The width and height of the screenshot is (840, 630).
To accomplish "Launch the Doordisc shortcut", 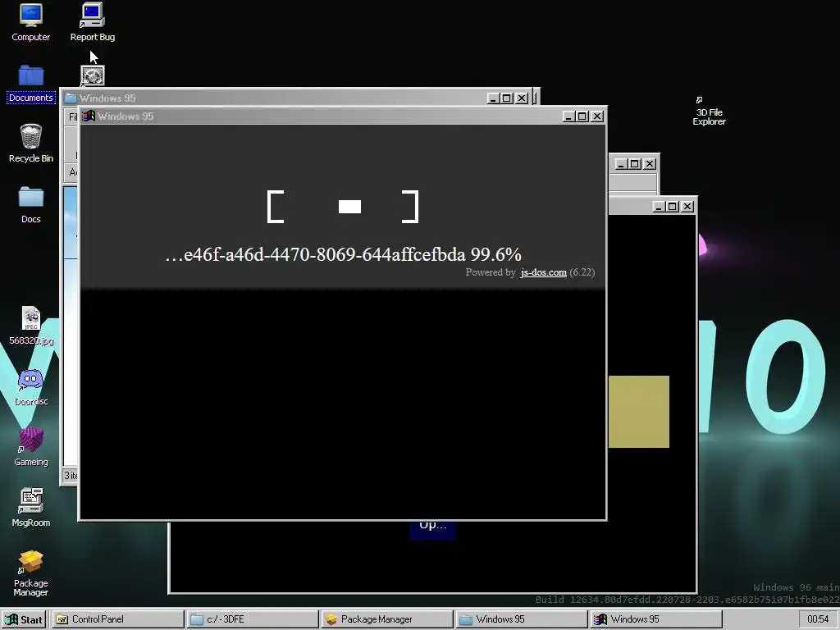I will coord(30,387).
